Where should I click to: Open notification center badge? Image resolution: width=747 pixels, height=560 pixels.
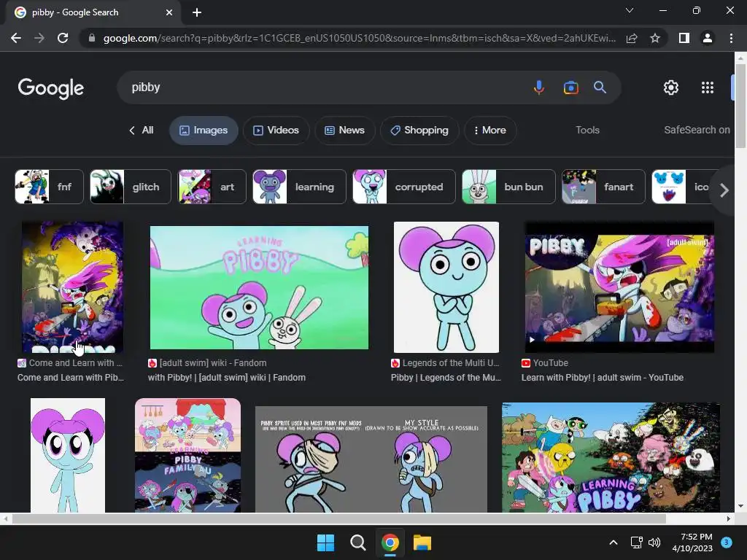(x=727, y=542)
